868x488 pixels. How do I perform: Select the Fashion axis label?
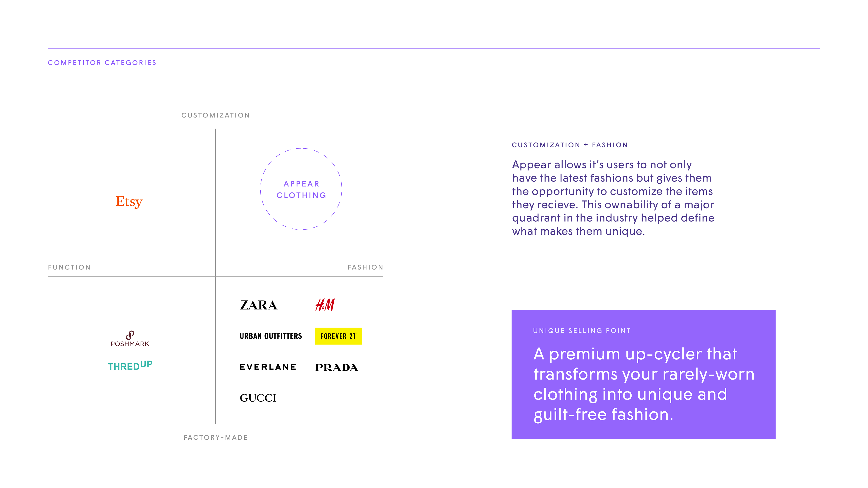pyautogui.click(x=365, y=267)
